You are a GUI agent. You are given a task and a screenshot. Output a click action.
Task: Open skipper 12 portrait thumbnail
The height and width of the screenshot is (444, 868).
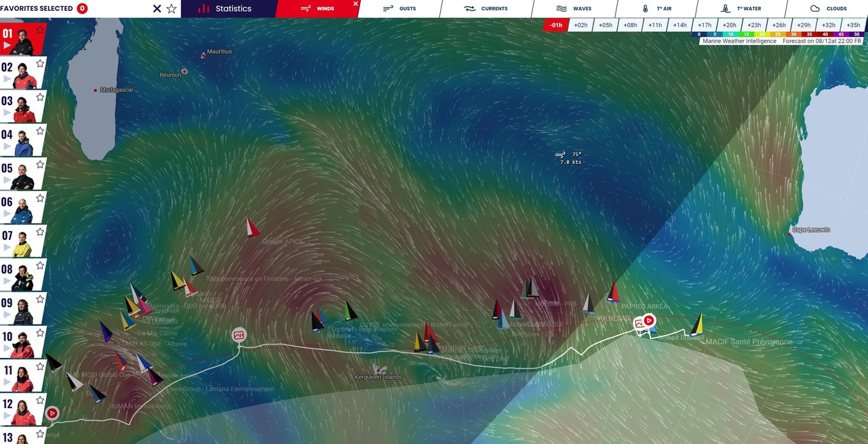tap(23, 412)
